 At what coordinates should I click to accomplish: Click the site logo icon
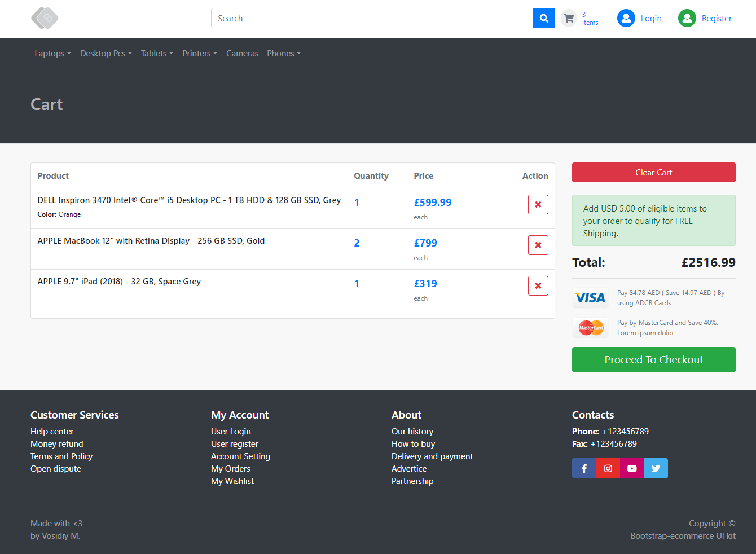(x=45, y=18)
